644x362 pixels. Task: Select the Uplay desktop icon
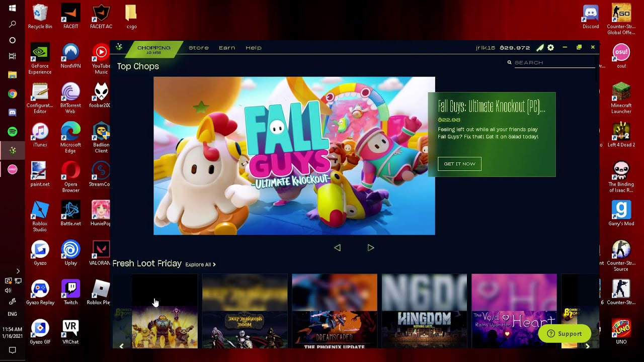point(70,253)
